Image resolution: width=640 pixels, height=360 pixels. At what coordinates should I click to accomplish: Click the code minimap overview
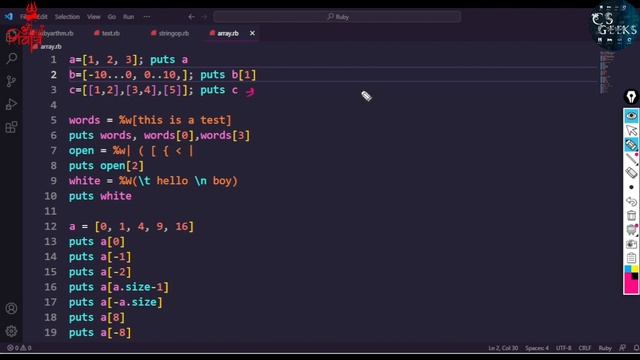pos(607,73)
